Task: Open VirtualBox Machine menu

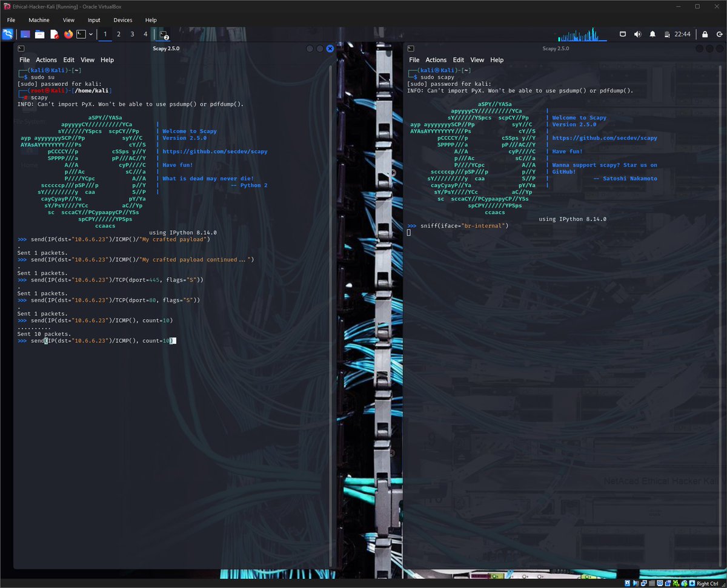Action: [x=39, y=20]
